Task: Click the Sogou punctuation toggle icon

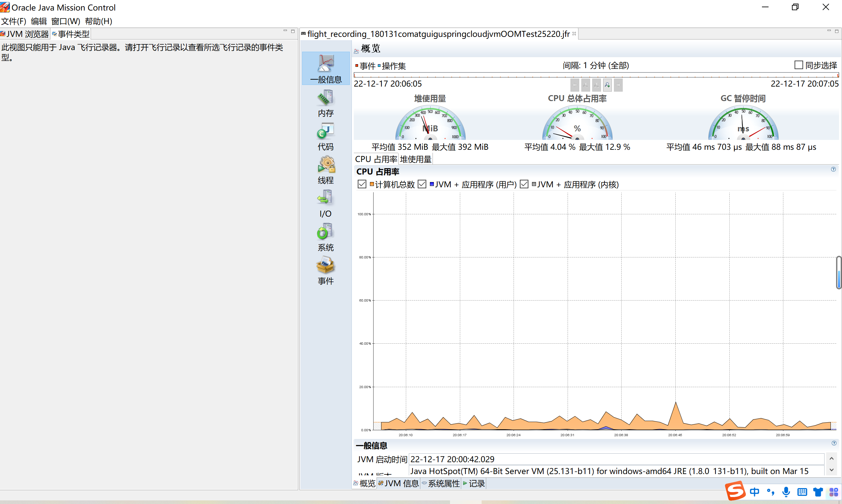Action: point(770,492)
